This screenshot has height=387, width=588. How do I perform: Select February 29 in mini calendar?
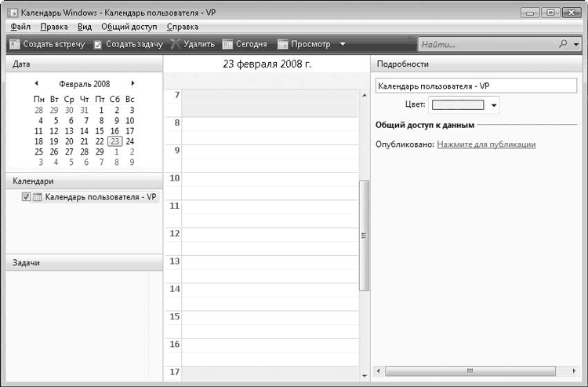(x=100, y=152)
